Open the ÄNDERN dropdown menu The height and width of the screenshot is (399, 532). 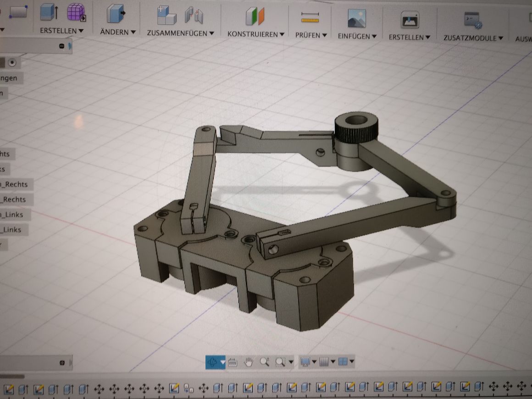pyautogui.click(x=118, y=32)
